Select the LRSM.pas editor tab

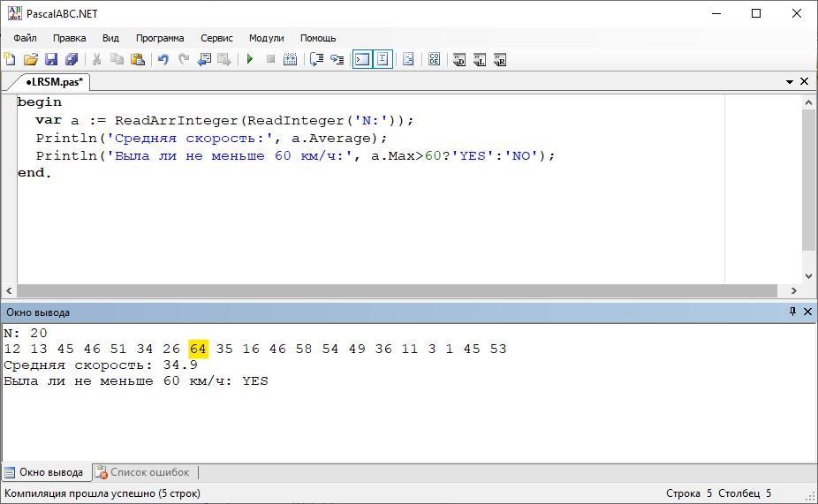[x=54, y=82]
